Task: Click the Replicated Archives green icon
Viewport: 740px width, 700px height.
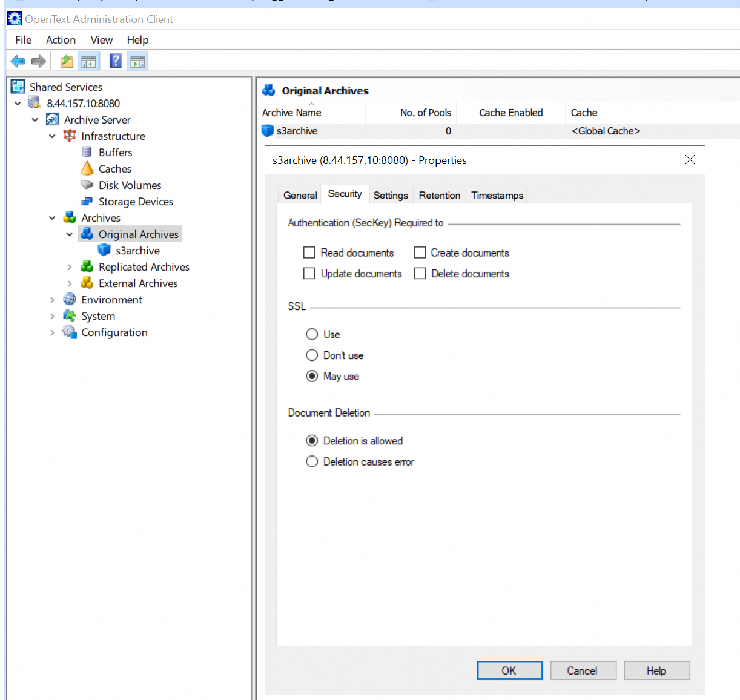Action: [x=87, y=266]
